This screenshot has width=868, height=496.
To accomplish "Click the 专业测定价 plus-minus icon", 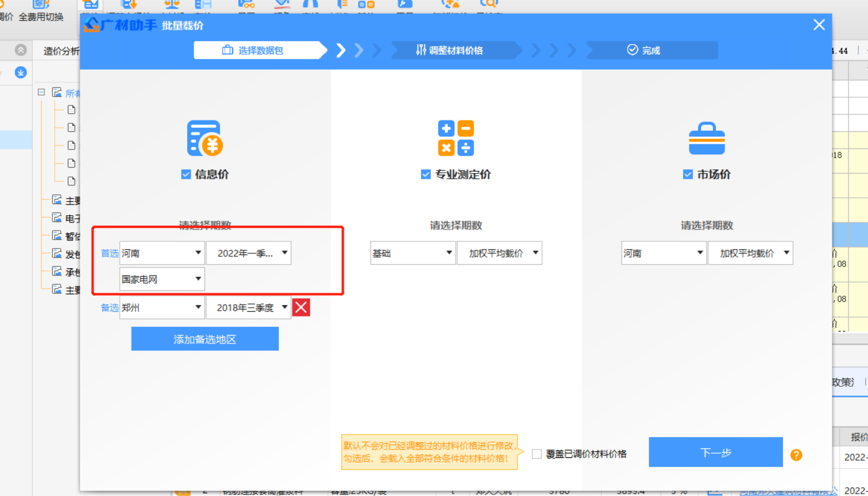I will point(456,138).
